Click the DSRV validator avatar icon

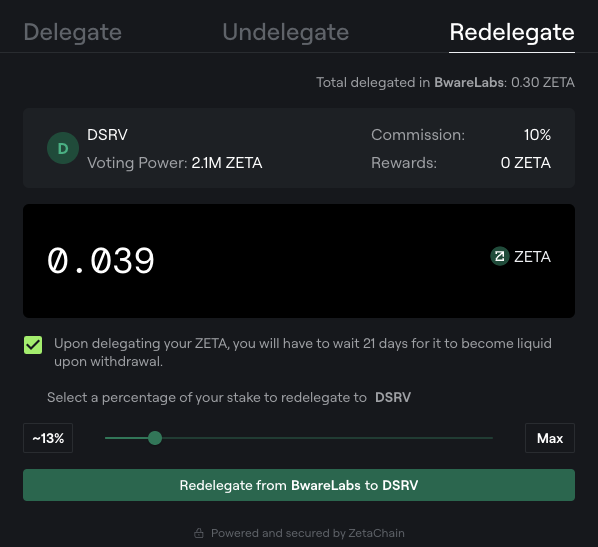click(63, 148)
